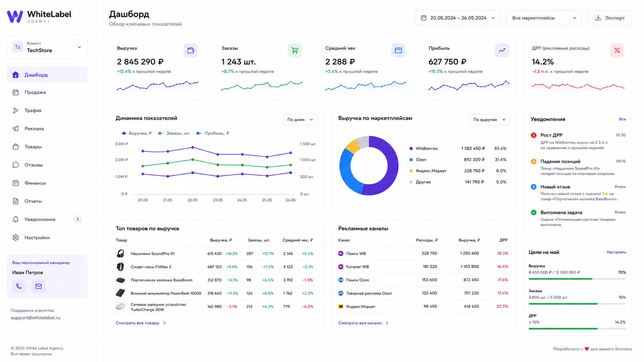Click Смотреть все каналы link
Screen dimensions: 644x362
click(363, 323)
